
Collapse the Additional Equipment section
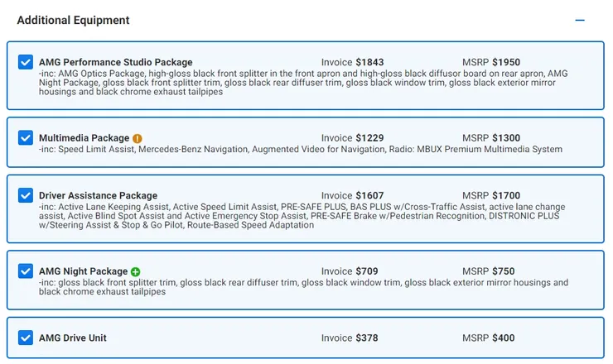click(580, 20)
